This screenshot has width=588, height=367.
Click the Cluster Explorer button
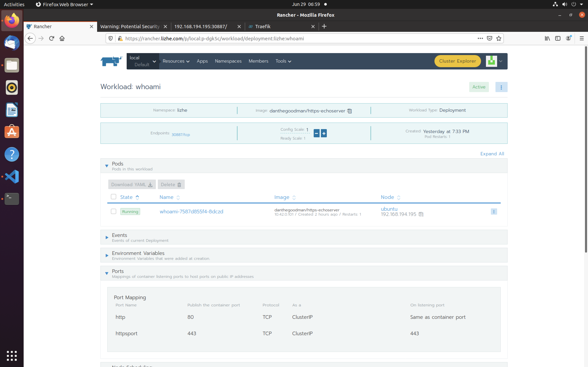pyautogui.click(x=458, y=61)
